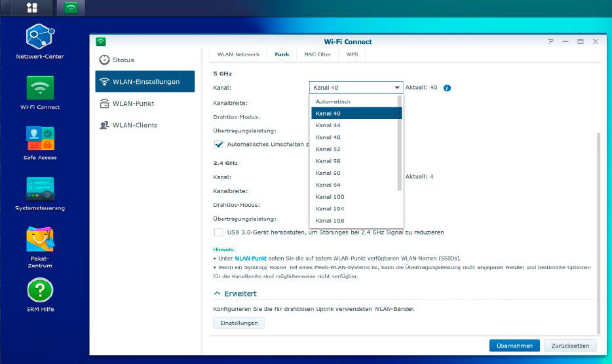Click the info icon next to Aktuell: 40
The image size is (612, 364).
(448, 88)
